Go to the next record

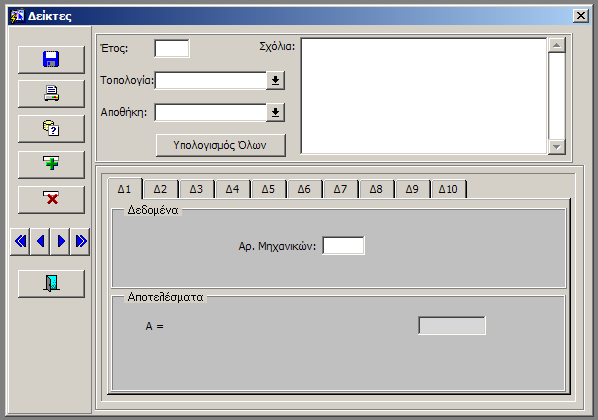[60, 241]
